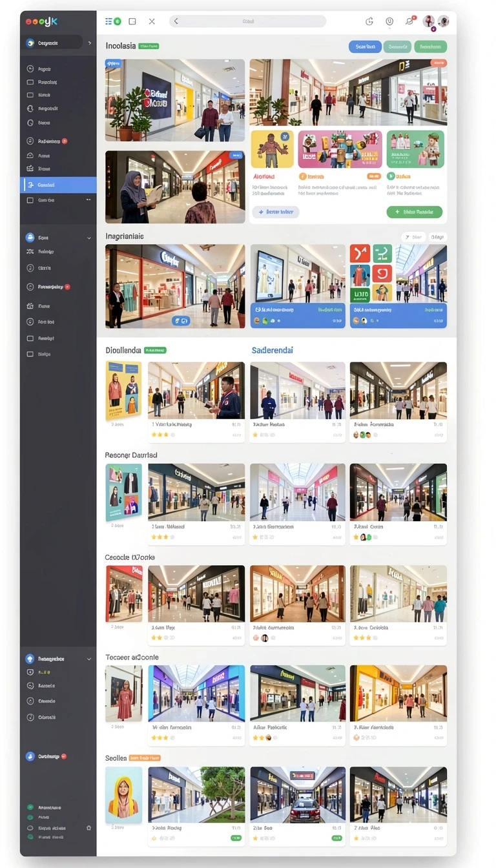
Task: Open the Oatimaigs sidebar item with red badge
Action: (x=47, y=756)
